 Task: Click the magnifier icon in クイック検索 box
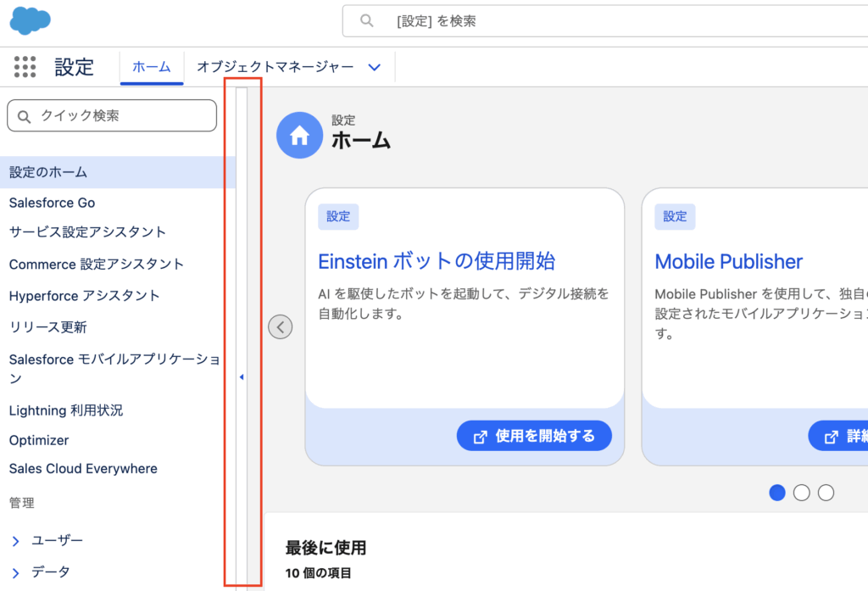[25, 116]
